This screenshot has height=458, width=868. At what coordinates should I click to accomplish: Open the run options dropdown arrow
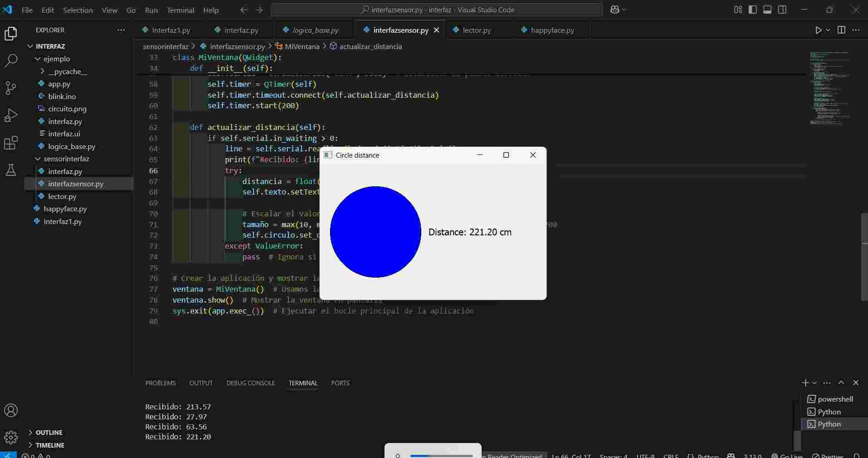coord(828,30)
